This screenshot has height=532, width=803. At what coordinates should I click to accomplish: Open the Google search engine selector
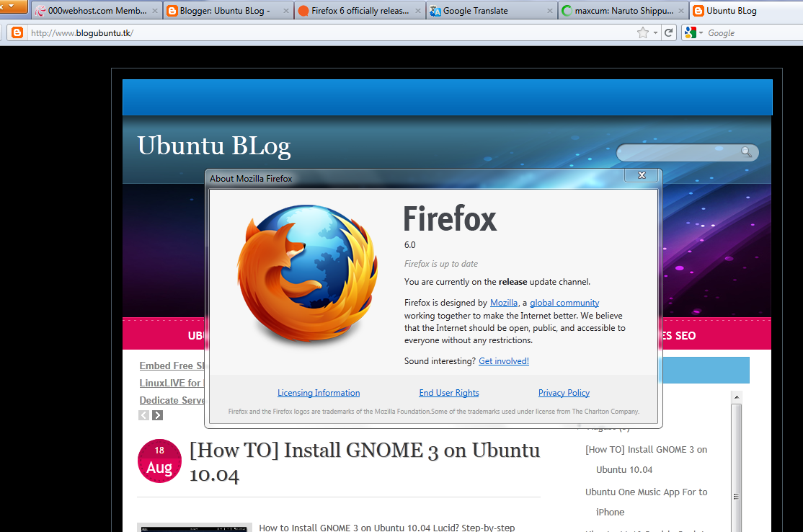pyautogui.click(x=694, y=32)
